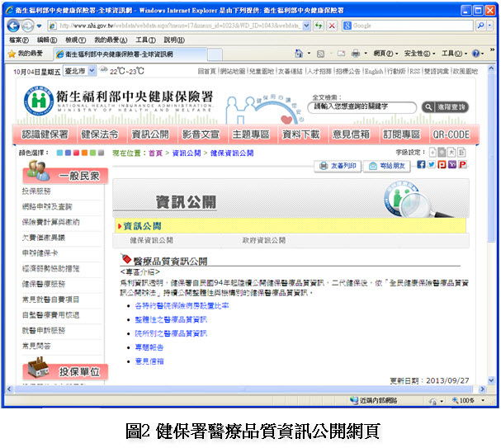The width and height of the screenshot is (501, 448).
Task: Open the 編輯(E) Edit menu
Action: tap(47, 40)
